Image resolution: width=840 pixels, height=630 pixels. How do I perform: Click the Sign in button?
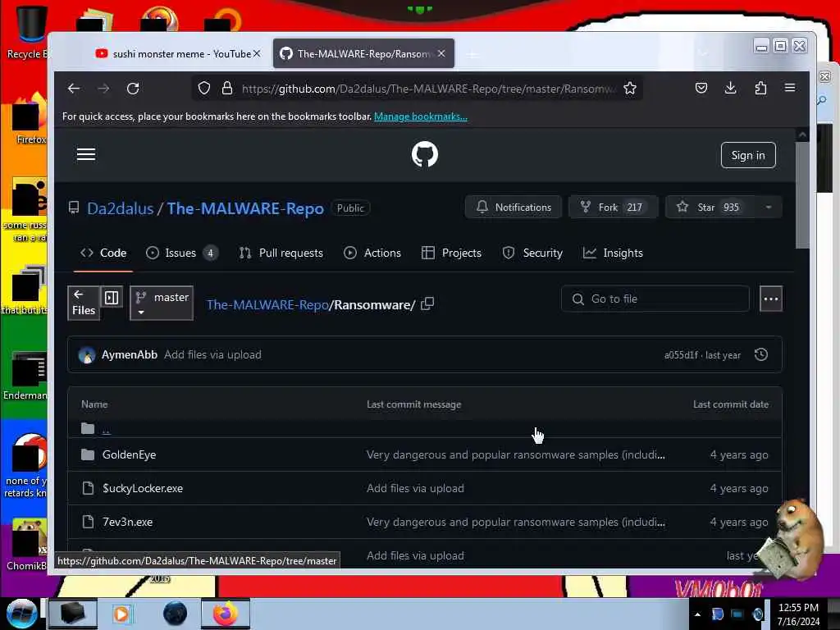pos(748,155)
